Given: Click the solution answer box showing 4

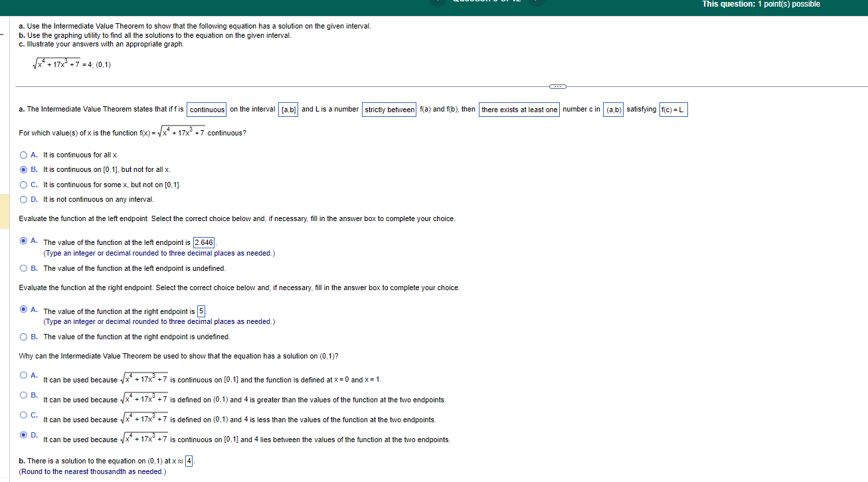Looking at the screenshot, I should pos(188,460).
